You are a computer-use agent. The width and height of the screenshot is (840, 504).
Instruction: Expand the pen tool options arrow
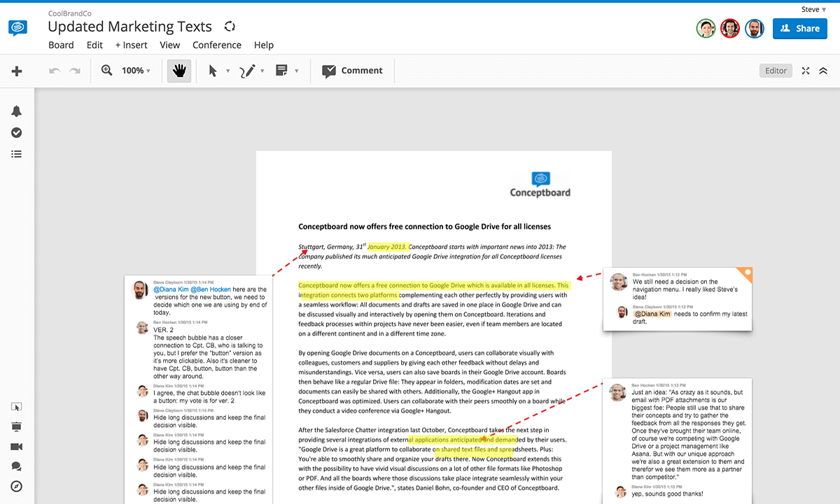[262, 71]
